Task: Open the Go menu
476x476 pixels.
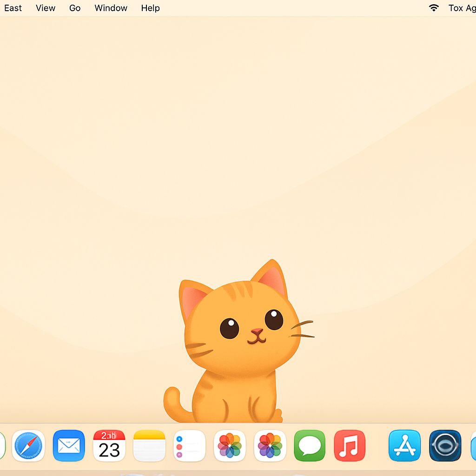Action: (x=75, y=8)
